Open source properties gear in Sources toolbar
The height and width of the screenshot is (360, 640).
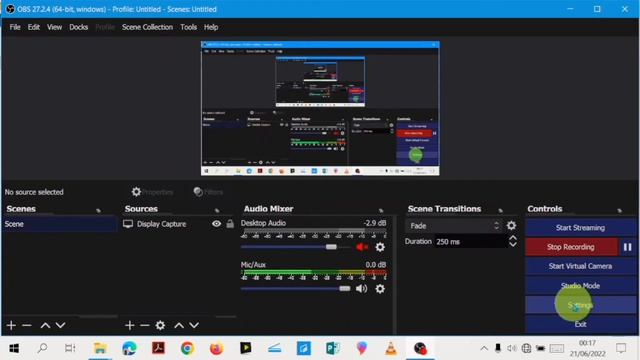coord(160,325)
